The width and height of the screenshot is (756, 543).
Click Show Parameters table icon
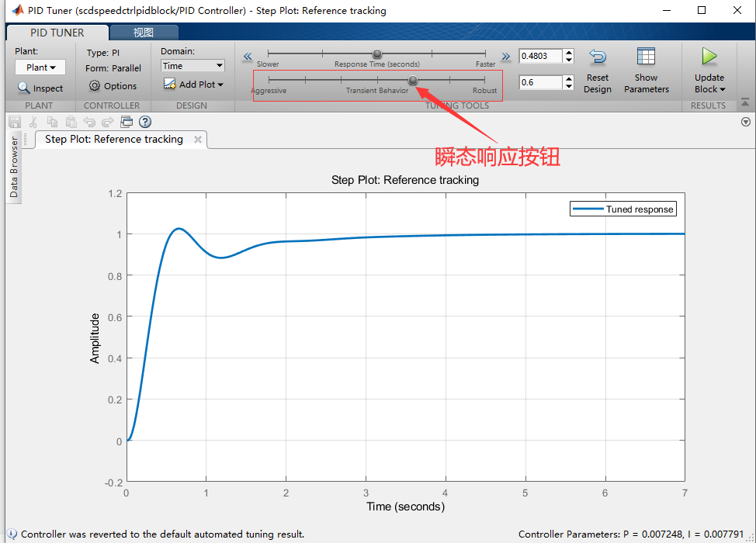646,57
